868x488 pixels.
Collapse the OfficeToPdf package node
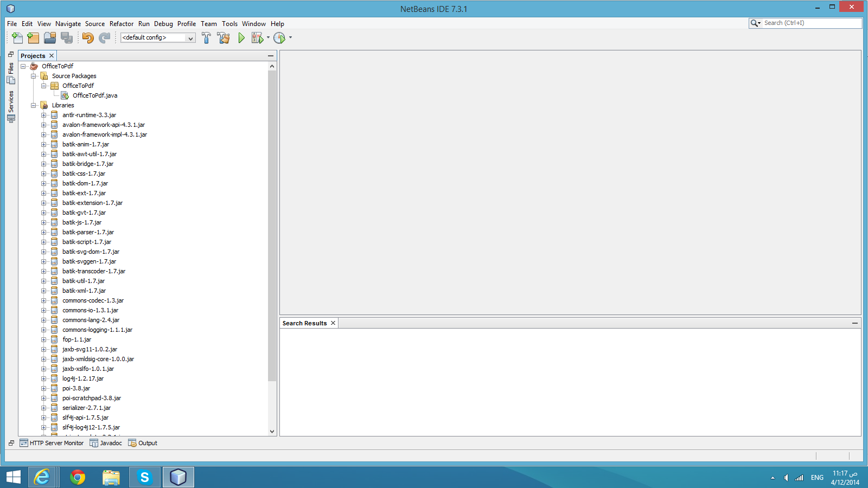44,86
